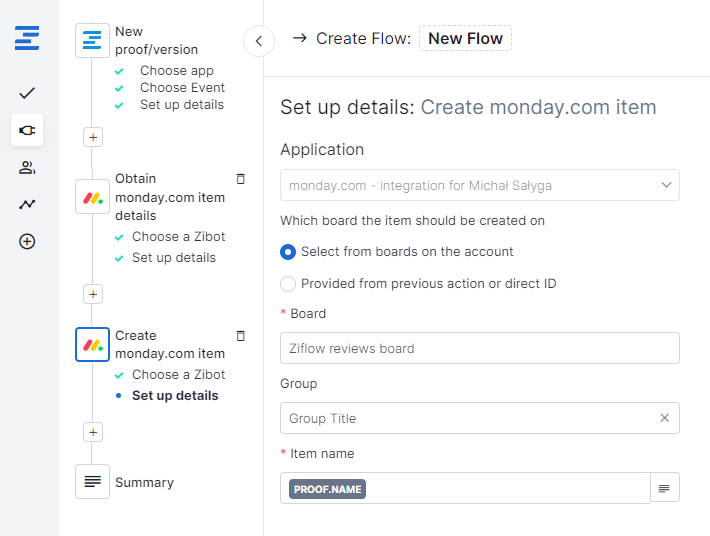Open the people icon in sidebar
Image resolution: width=710 pixels, height=536 pixels.
[x=27, y=167]
